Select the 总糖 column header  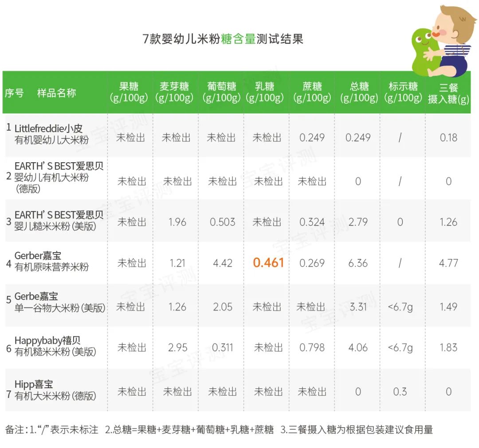point(357,92)
